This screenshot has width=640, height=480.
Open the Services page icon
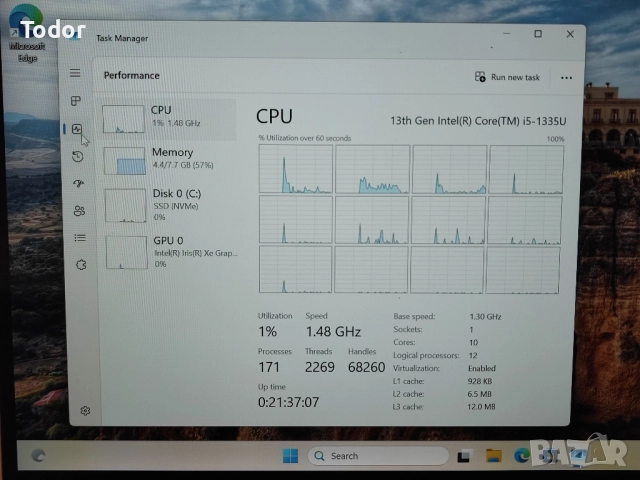81,264
